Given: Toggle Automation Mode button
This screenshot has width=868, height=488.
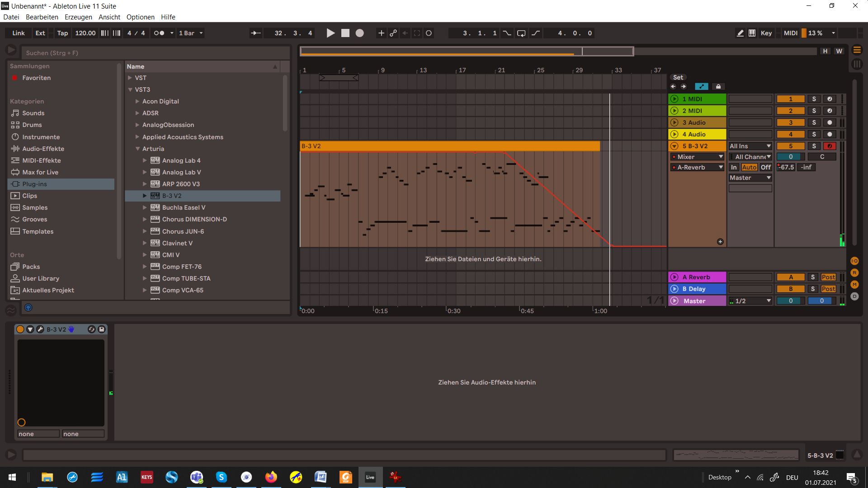Looking at the screenshot, I should tap(702, 86).
